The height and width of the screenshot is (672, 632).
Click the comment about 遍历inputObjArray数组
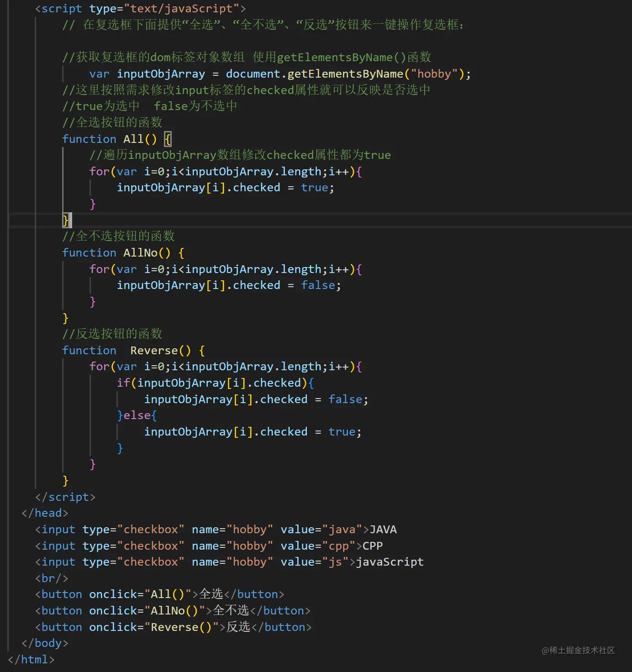240,155
